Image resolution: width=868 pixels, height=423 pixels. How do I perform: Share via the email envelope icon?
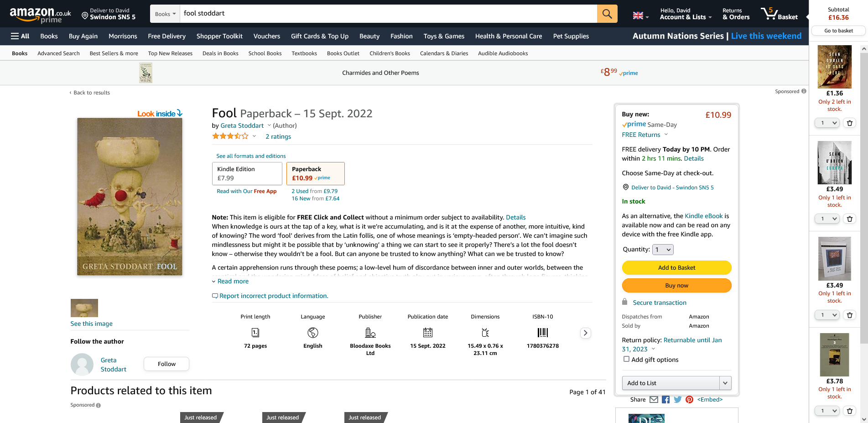point(654,400)
